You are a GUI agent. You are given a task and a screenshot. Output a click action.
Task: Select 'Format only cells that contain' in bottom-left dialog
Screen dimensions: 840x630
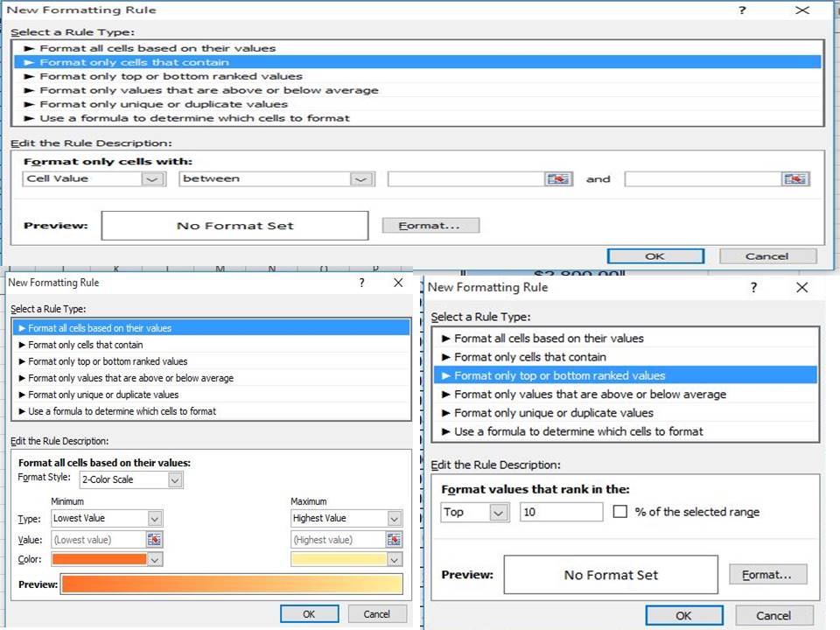pyautogui.click(x=211, y=345)
